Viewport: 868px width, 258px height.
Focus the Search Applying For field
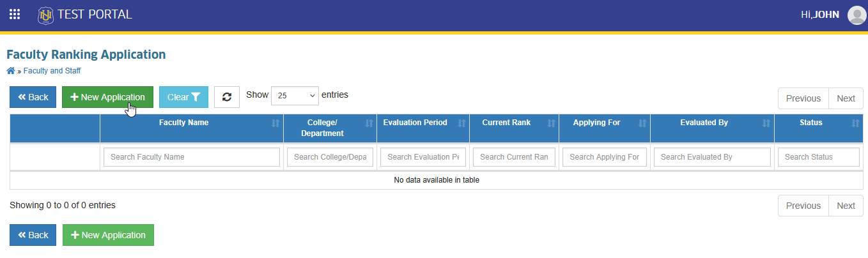[x=605, y=157]
